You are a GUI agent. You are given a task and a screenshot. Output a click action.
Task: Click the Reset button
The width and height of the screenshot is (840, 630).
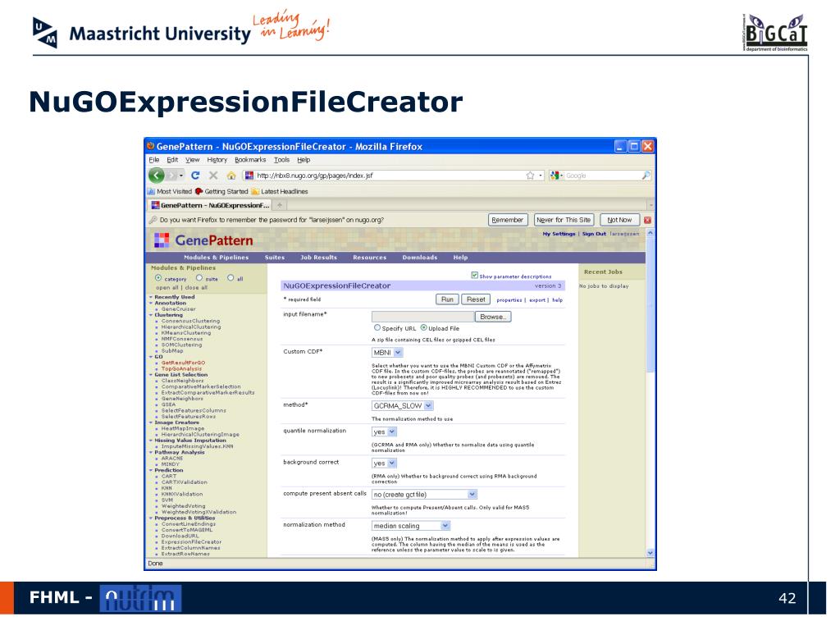(476, 299)
